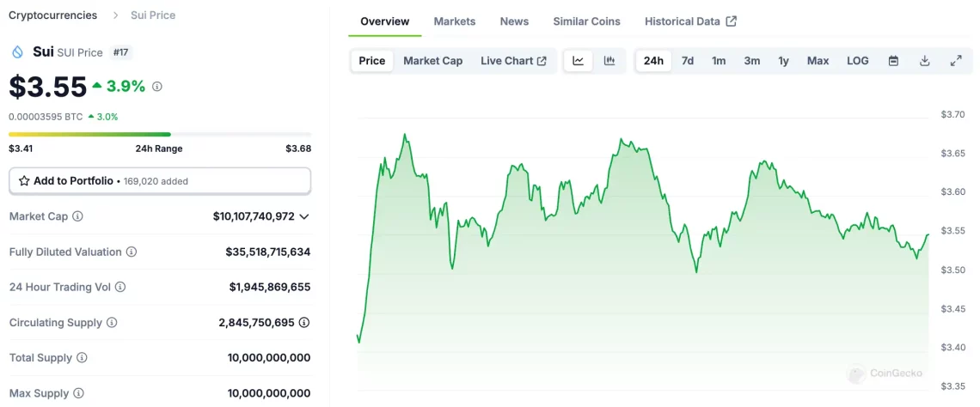Viewport: 980px width, 407px height.
Task: Select the 7d time range
Action: tap(688, 61)
